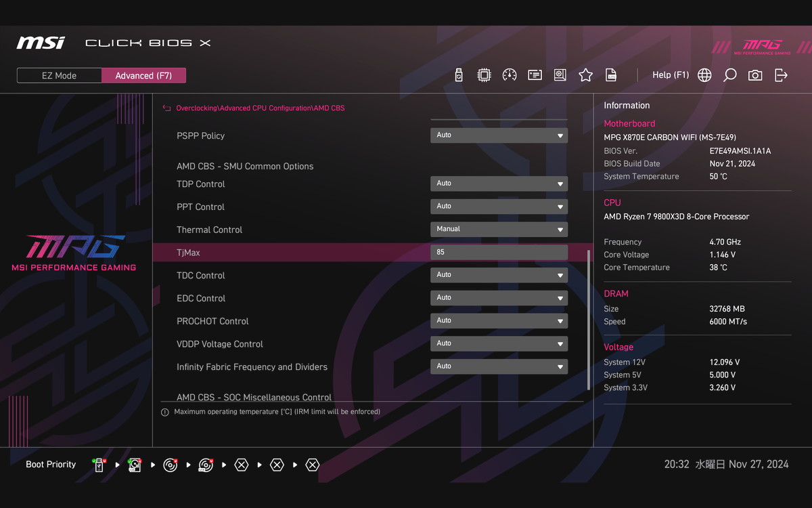Click the exit door icon

(781, 75)
